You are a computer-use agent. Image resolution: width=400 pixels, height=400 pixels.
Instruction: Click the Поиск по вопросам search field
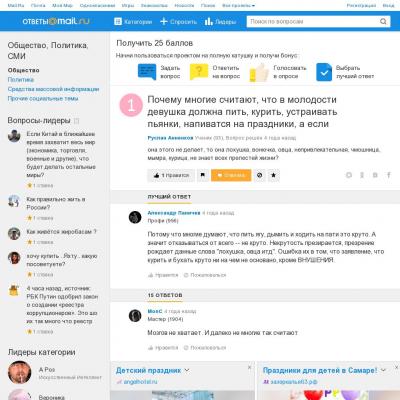(x=313, y=22)
